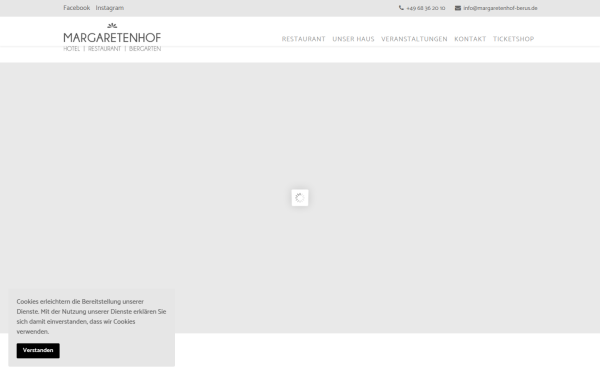Open the Veranstaltungen menu item
This screenshot has width=600, height=375.
(x=414, y=39)
